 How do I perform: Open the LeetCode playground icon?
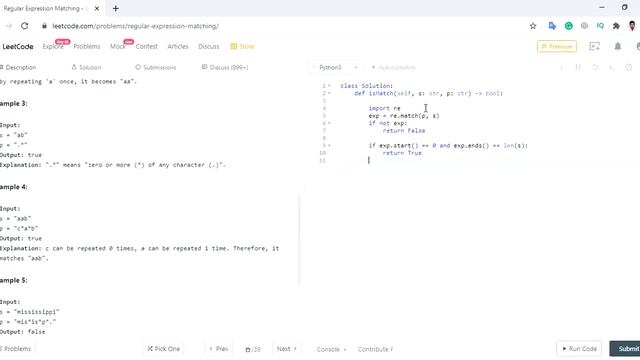point(594,47)
